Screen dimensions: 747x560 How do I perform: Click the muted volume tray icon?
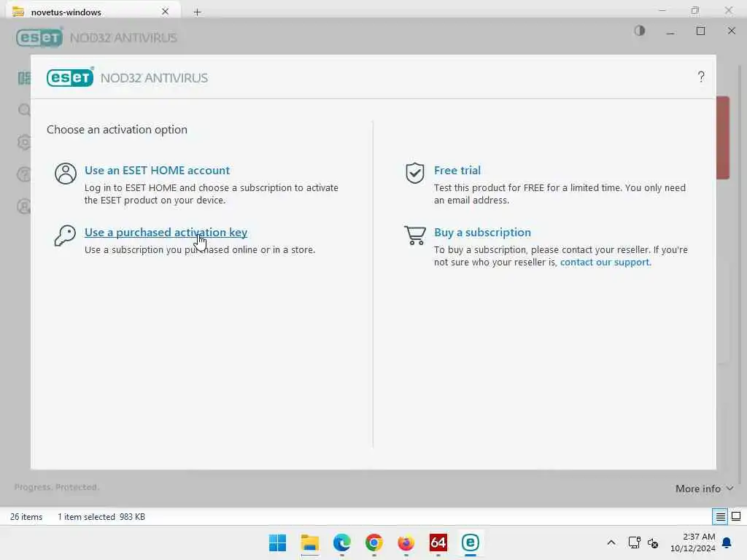coord(653,542)
